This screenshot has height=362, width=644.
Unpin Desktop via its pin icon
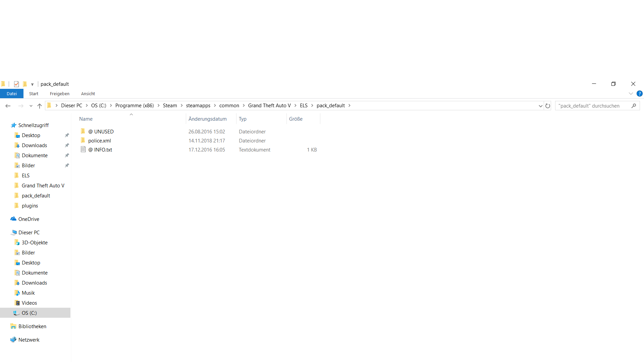67,135
